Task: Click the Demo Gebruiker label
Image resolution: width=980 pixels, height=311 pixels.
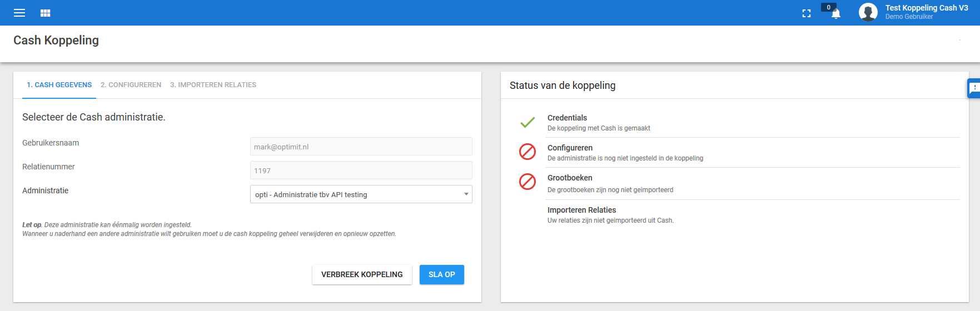Action: click(x=909, y=17)
